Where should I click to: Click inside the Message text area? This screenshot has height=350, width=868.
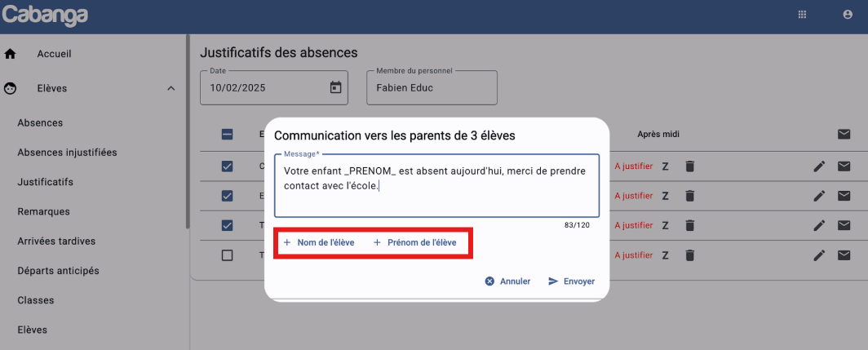(x=436, y=184)
